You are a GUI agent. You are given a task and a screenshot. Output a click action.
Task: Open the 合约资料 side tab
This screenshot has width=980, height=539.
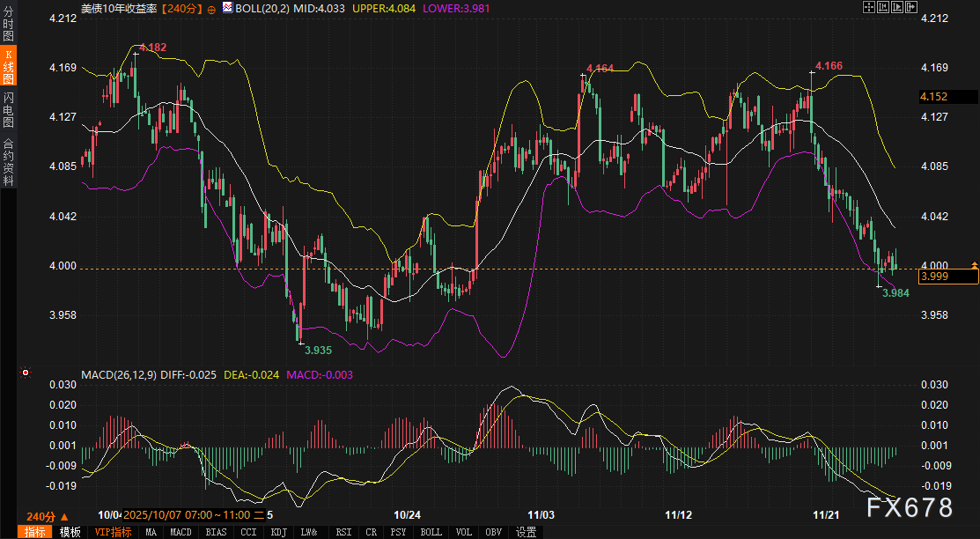click(8, 161)
